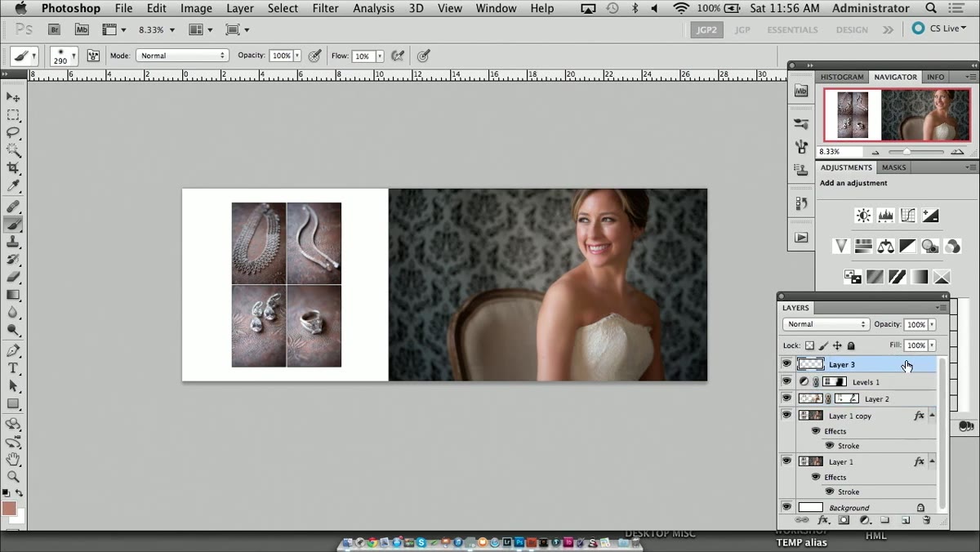Launch Bridge from the options bar
This screenshot has height=552, width=980.
tap(55, 29)
